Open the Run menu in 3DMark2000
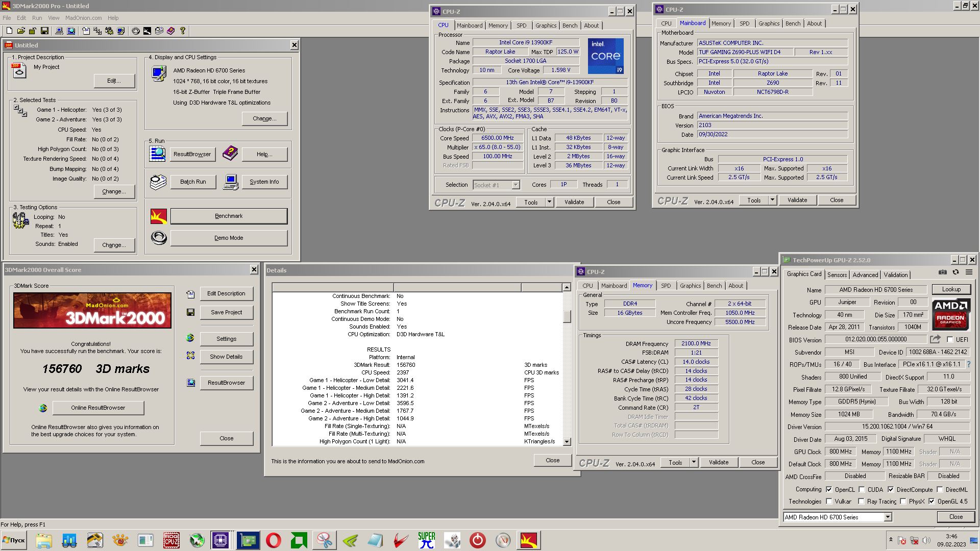Viewport: 980px width, 551px height. pyautogui.click(x=37, y=18)
